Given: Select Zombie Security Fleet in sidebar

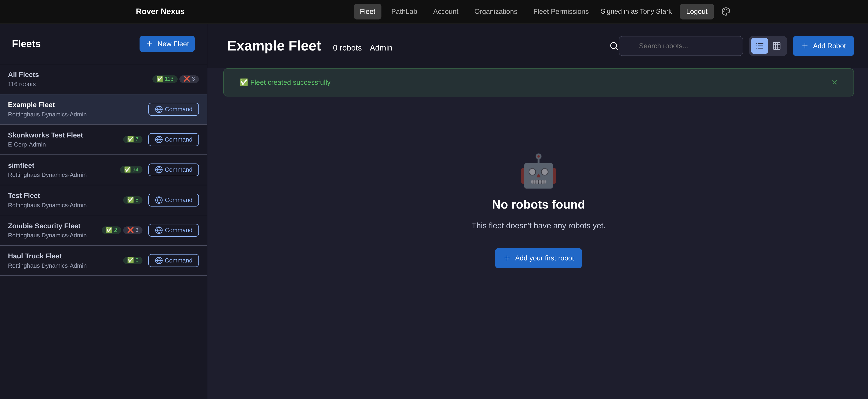Looking at the screenshot, I should [x=104, y=231].
